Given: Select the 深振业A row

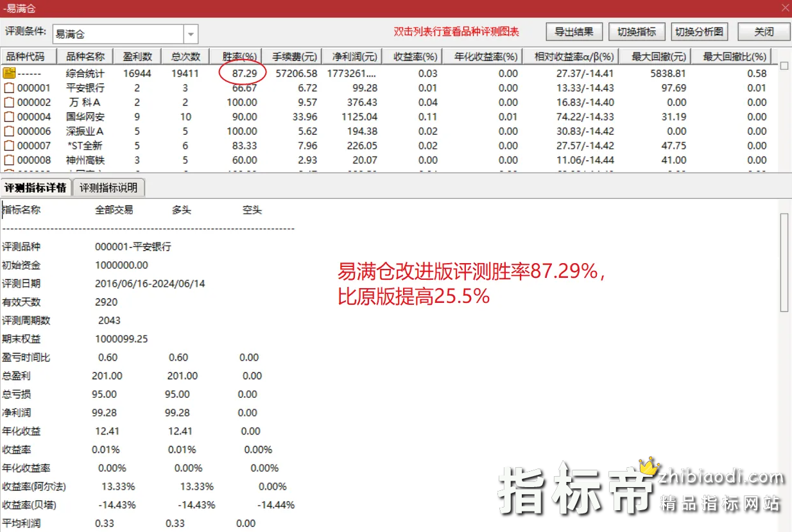Looking at the screenshot, I should coord(388,131).
